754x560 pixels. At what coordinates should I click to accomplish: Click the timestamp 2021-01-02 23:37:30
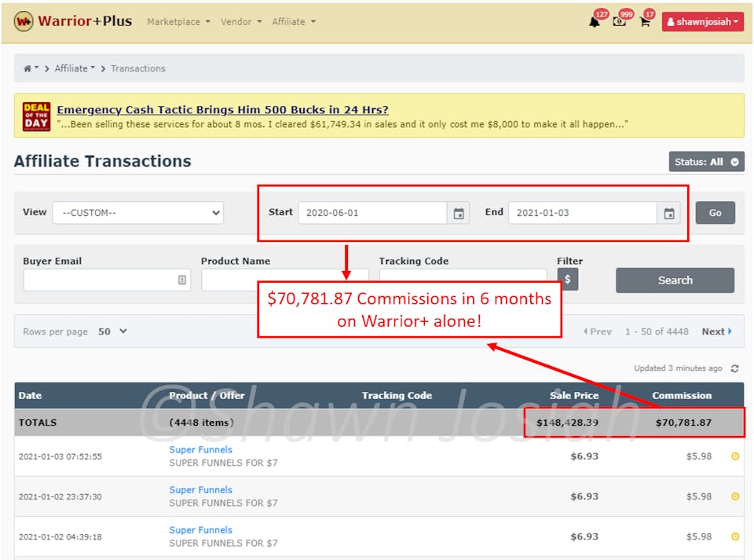[60, 496]
